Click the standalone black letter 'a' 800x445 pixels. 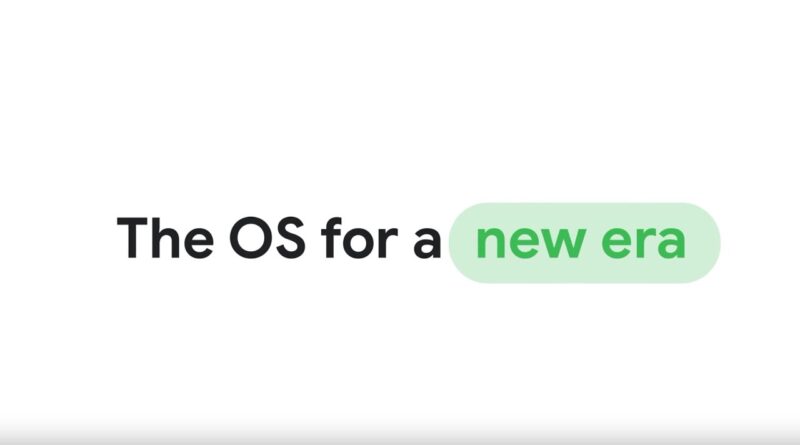427,243
